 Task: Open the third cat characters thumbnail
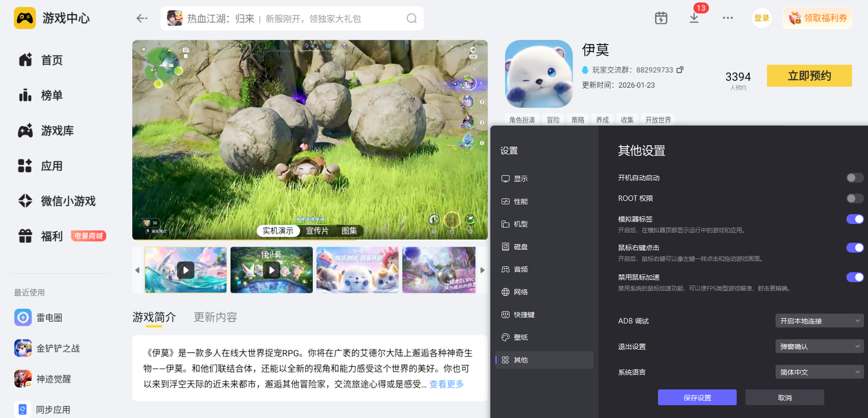(358, 270)
